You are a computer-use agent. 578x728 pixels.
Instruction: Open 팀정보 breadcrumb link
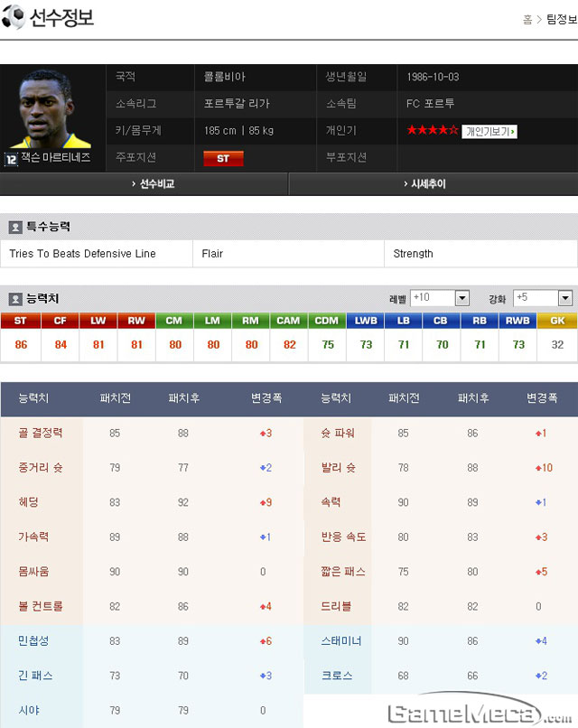pos(561,19)
